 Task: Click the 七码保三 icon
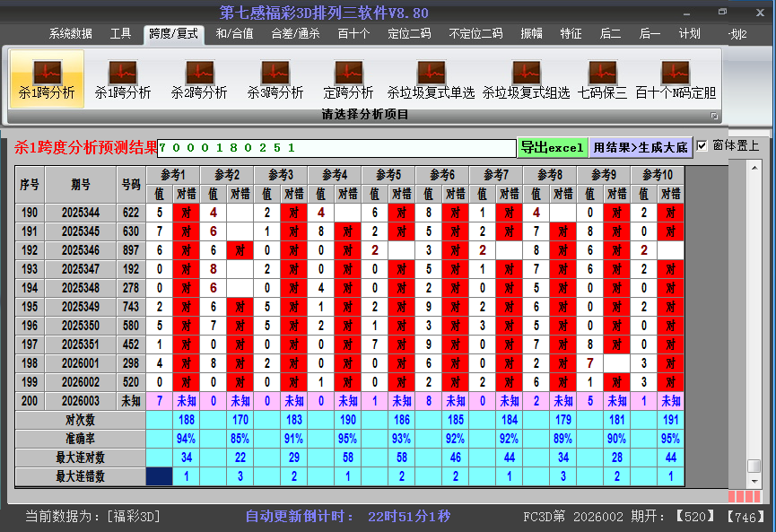602,79
